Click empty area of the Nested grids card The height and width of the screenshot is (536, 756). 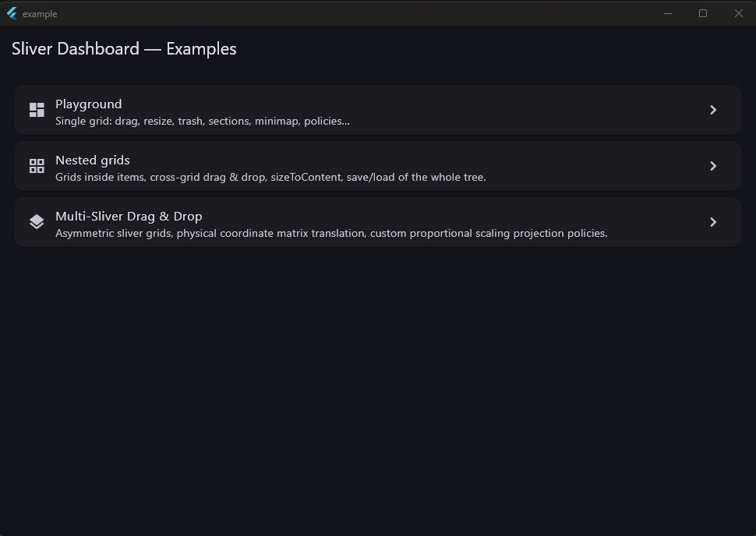593,166
